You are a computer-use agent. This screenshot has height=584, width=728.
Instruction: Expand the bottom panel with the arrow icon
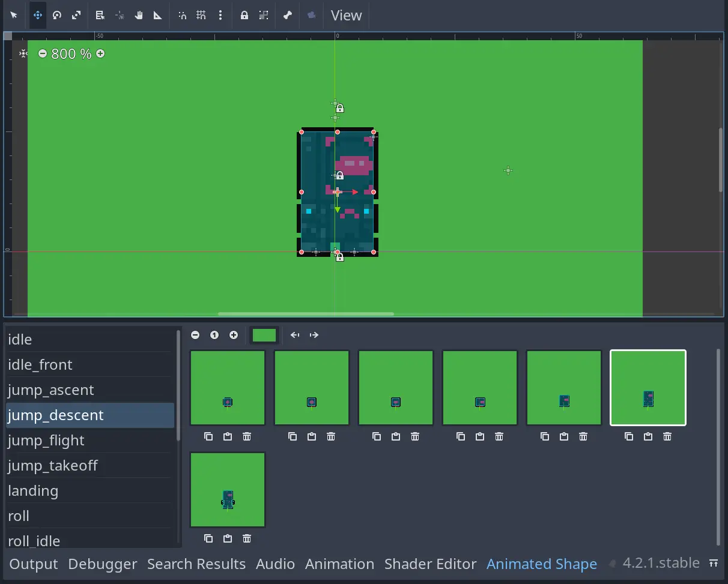(x=714, y=563)
